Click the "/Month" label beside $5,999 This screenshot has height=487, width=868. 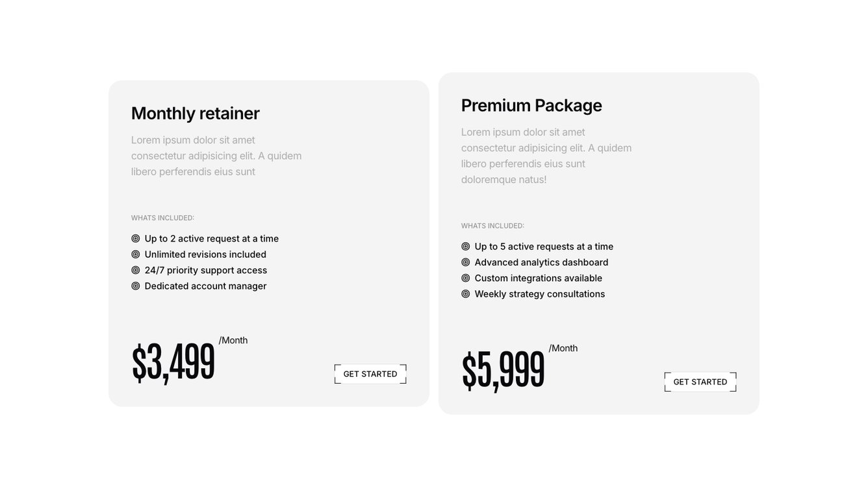(563, 348)
